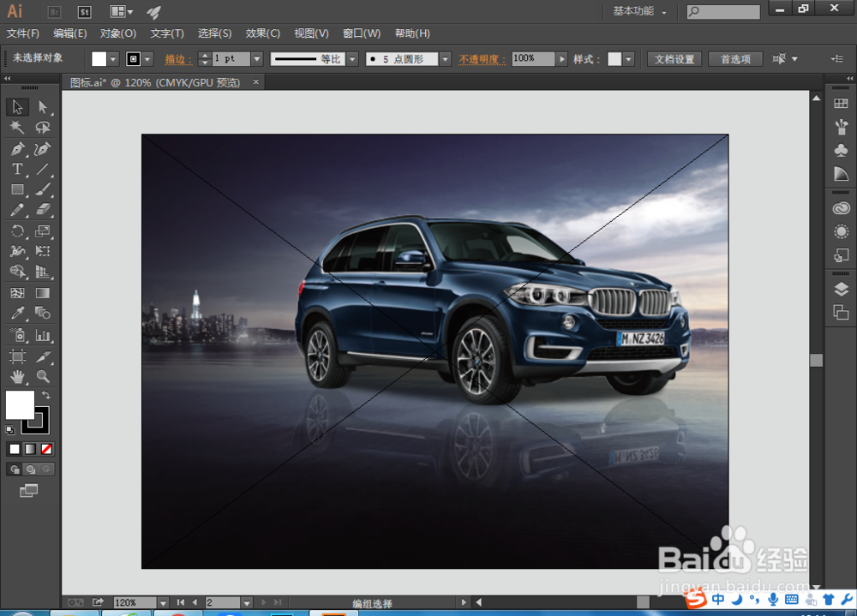Open the Layers panel icon
The height and width of the screenshot is (616, 857).
(x=842, y=289)
